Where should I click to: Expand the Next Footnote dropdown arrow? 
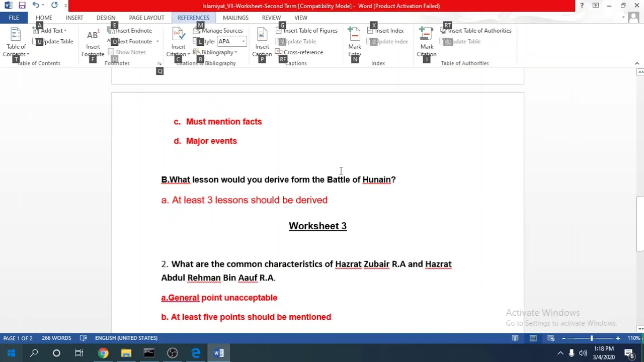coord(157,42)
